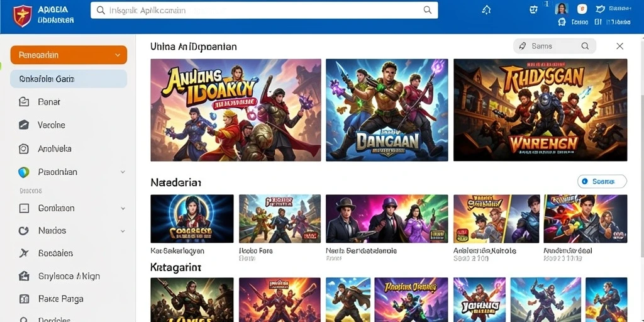Click the Gnylsoca Arkign sidebar icon
The width and height of the screenshot is (644, 322).
coord(24,276)
